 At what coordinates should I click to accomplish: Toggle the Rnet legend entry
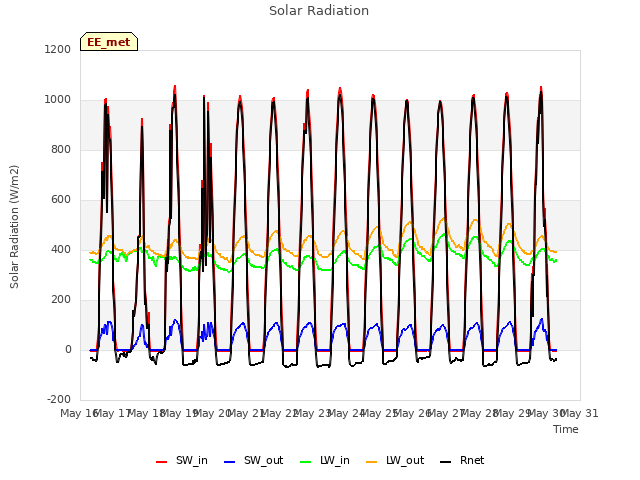tap(462, 460)
